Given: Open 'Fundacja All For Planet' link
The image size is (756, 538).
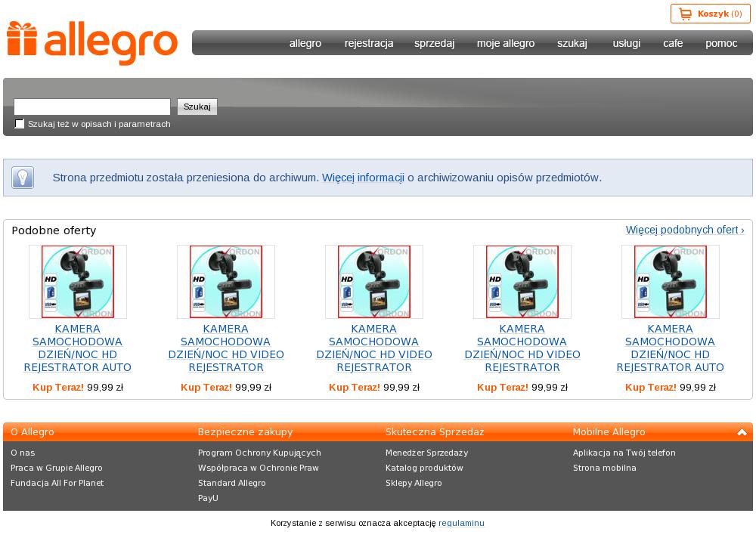Looking at the screenshot, I should tap(57, 483).
